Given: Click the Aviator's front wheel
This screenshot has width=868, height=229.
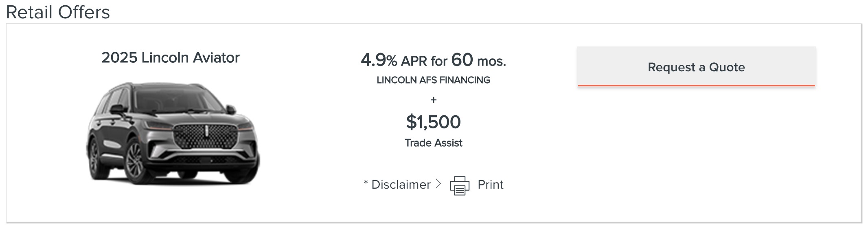Looking at the screenshot, I should click(x=134, y=161).
